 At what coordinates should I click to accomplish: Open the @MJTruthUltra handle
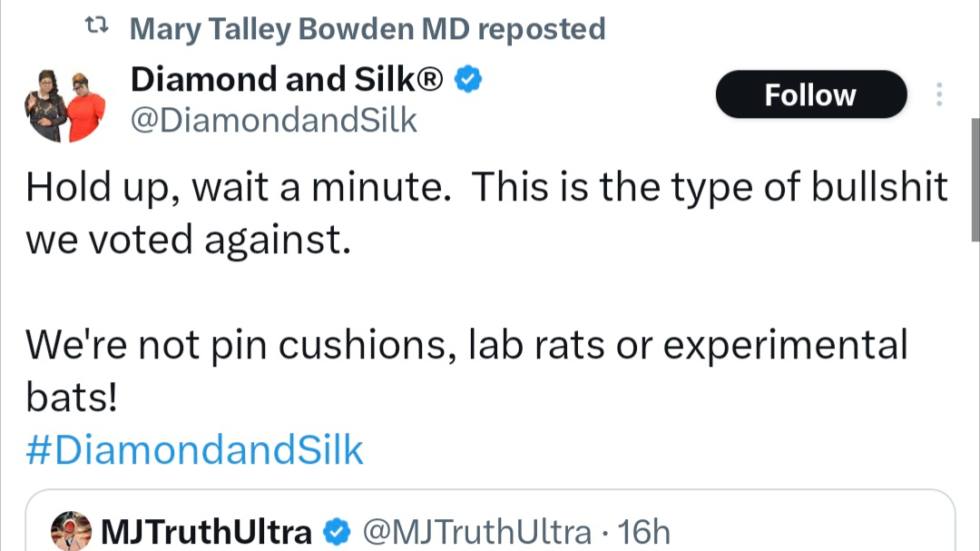[474, 533]
